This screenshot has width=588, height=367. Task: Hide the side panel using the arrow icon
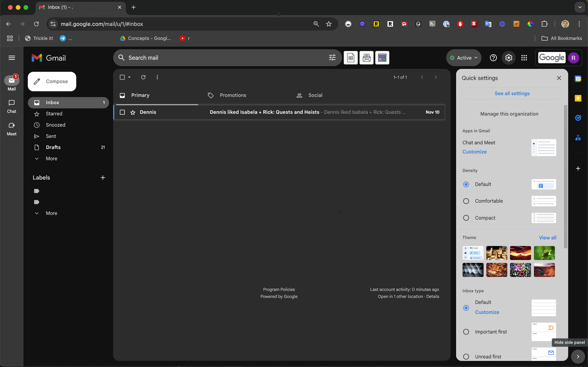tap(578, 356)
